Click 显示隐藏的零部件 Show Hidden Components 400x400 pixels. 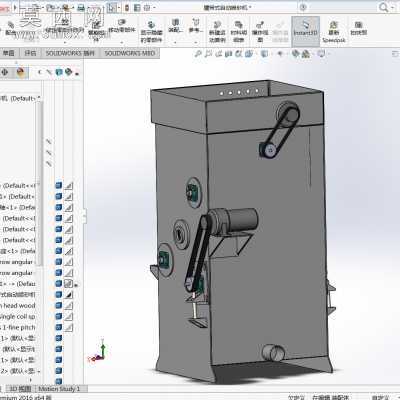coord(151,32)
